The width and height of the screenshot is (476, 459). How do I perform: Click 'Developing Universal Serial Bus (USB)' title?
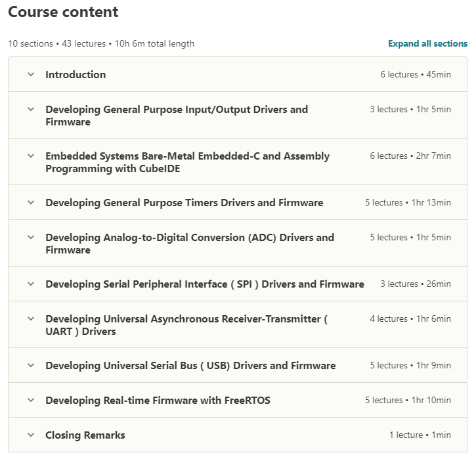(x=190, y=366)
